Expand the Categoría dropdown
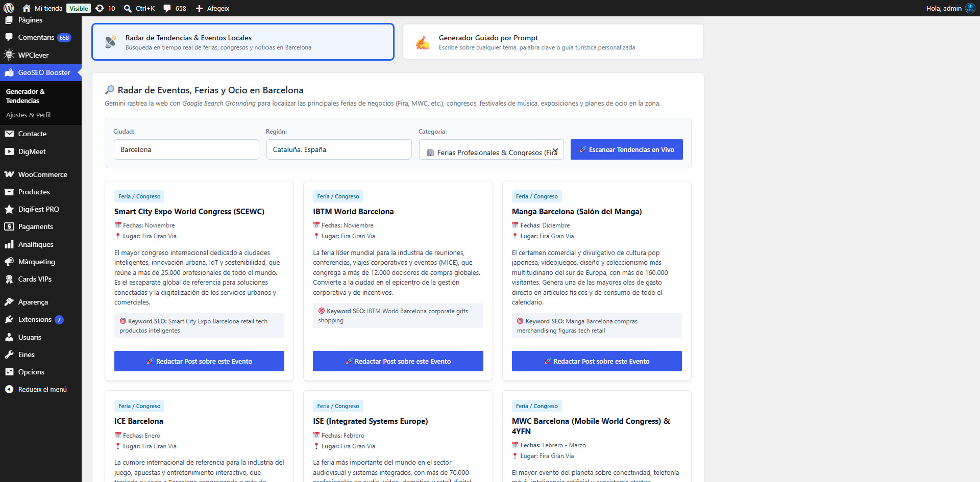 (x=492, y=150)
